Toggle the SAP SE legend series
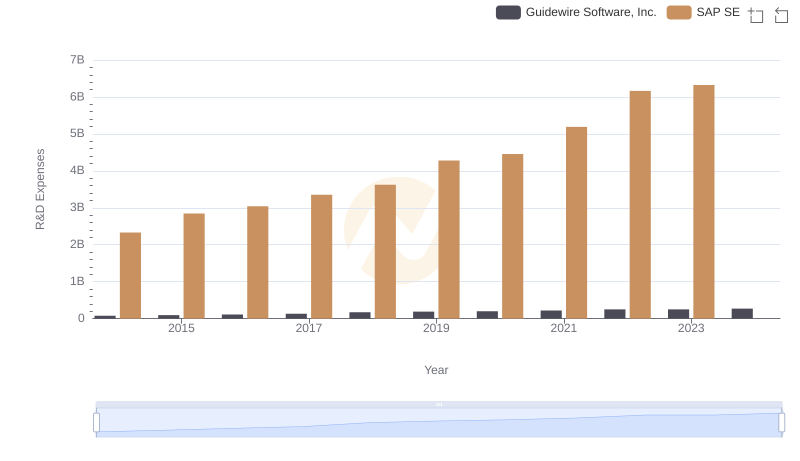Image resolution: width=800 pixels, height=461 pixels. (x=703, y=12)
